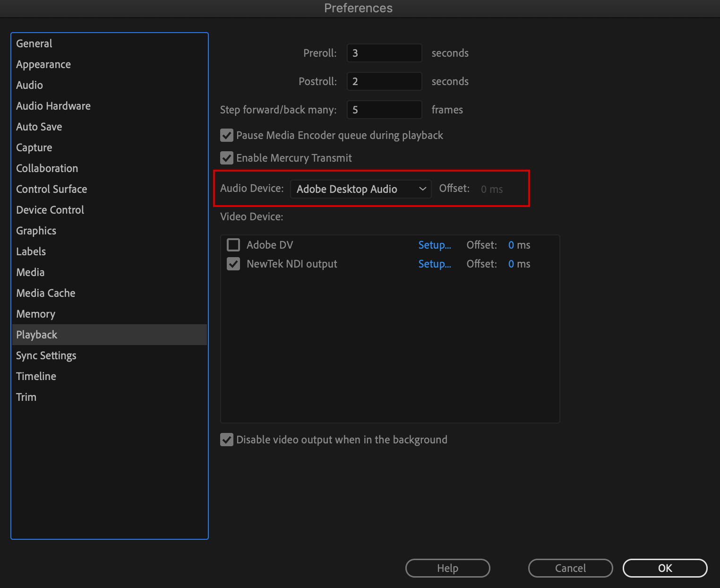Enable the Adobe DV video device
The width and height of the screenshot is (720, 588).
point(233,245)
